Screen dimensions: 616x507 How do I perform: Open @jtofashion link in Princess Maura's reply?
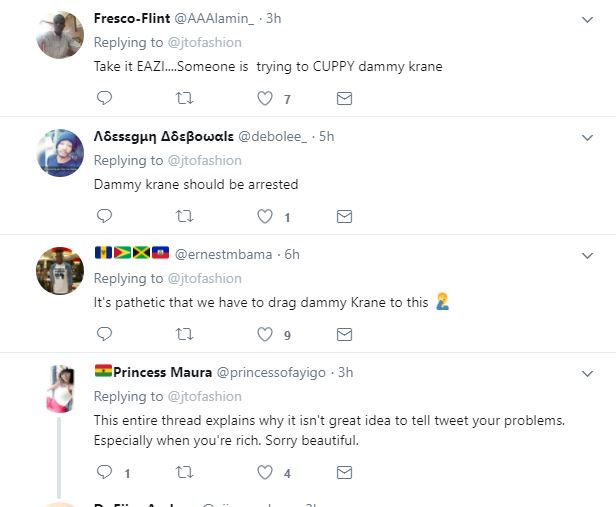(x=204, y=396)
